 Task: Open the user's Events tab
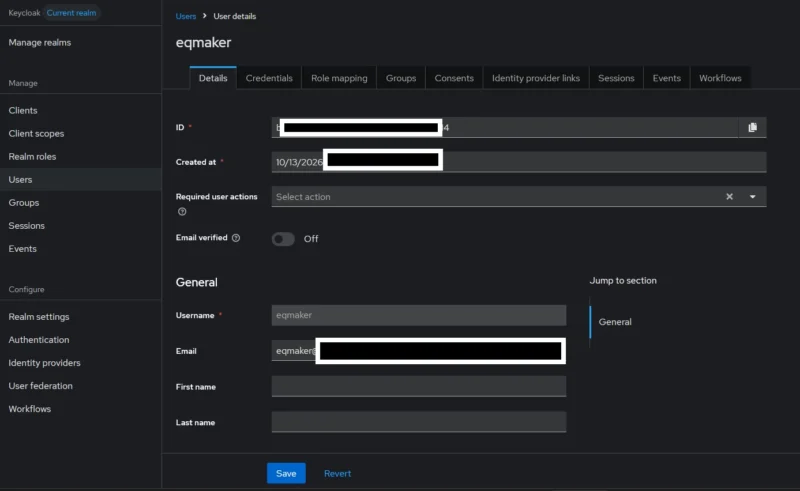666,78
